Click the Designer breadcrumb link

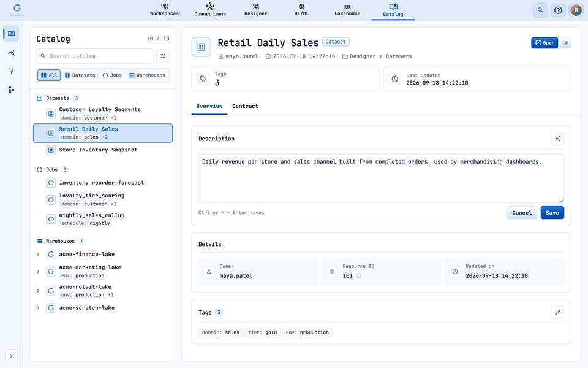[x=363, y=56]
